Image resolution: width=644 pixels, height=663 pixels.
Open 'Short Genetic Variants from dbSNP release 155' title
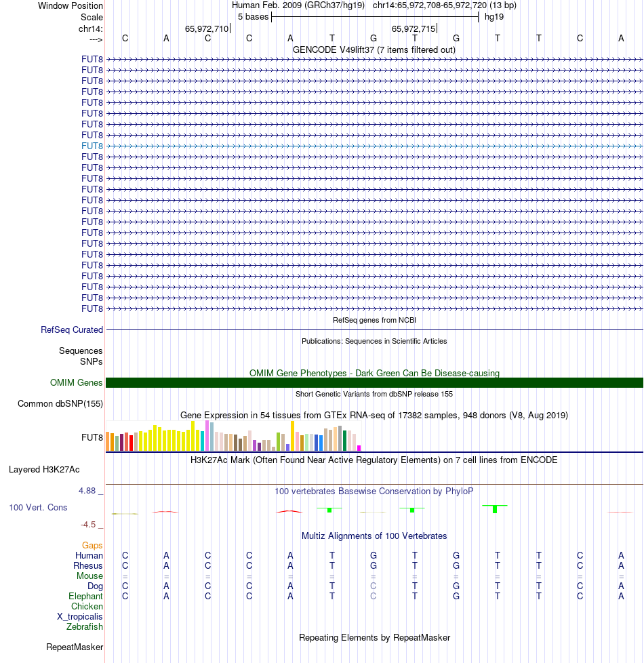click(x=374, y=394)
